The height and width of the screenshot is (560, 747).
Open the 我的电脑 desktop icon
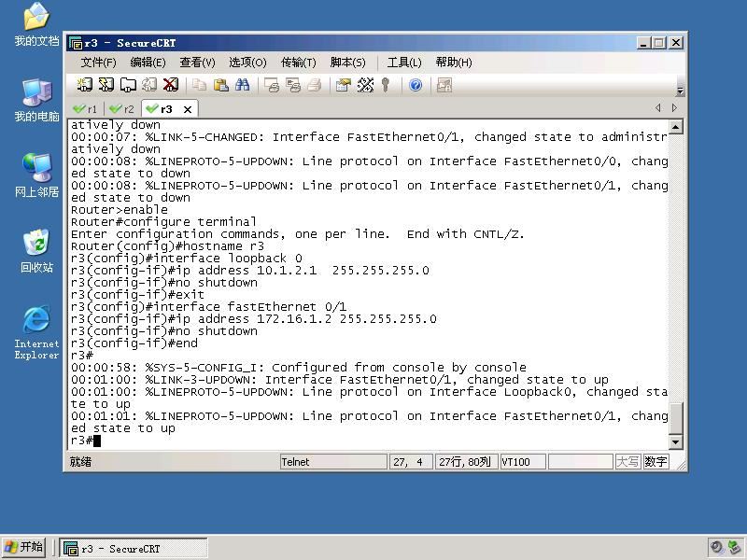click(x=36, y=100)
